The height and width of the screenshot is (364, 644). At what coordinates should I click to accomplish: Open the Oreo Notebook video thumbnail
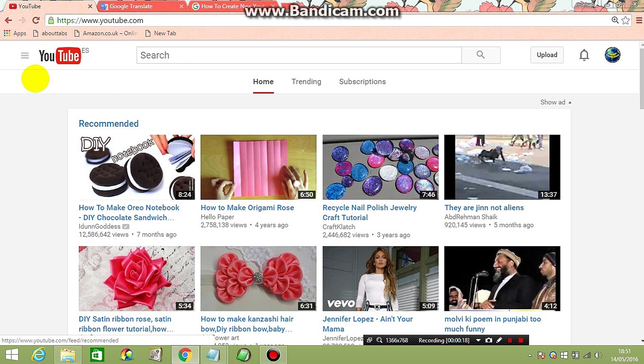pos(137,167)
